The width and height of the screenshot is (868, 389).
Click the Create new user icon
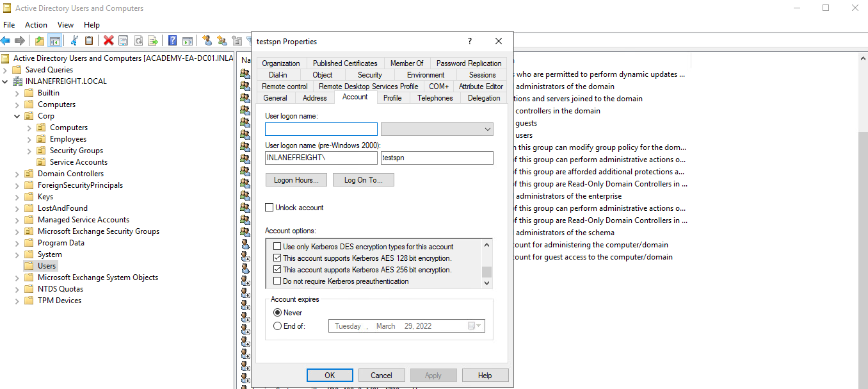[207, 40]
